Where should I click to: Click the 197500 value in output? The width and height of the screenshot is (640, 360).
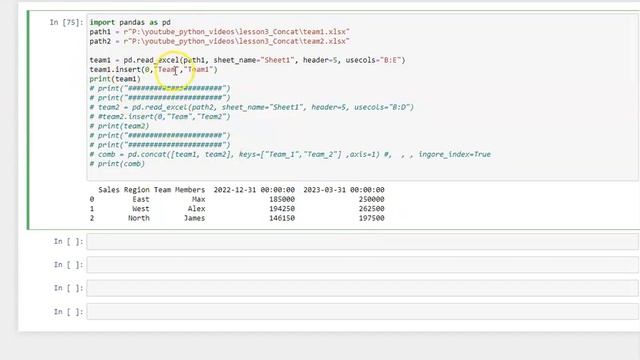coord(371,218)
